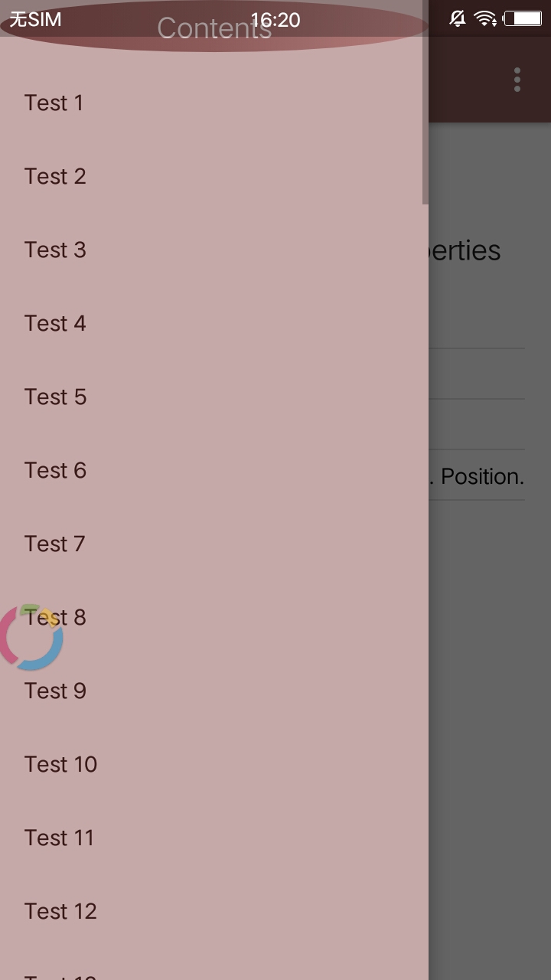This screenshot has height=980, width=551.
Task: Tap the Wi-Fi status icon
Action: (485, 18)
